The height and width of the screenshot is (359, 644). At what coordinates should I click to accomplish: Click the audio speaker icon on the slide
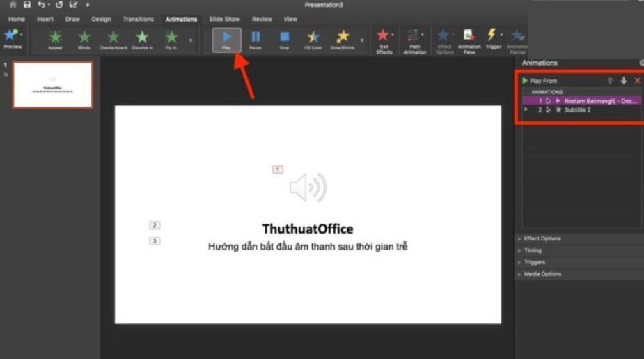(x=308, y=188)
